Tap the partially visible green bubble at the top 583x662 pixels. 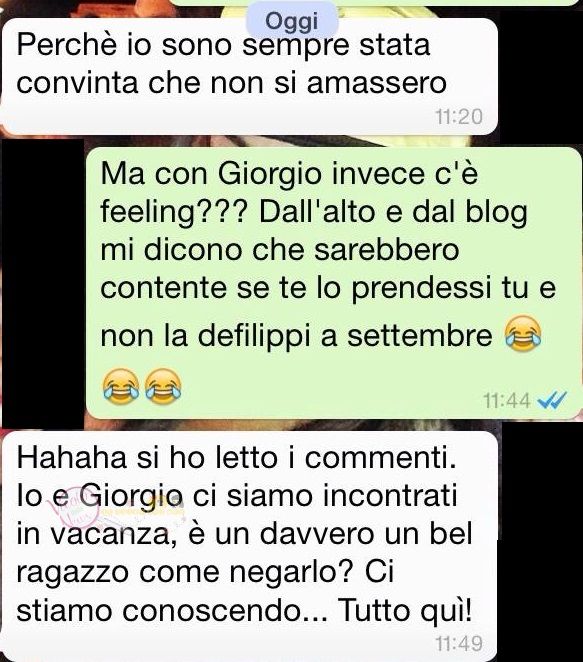click(376, 2)
